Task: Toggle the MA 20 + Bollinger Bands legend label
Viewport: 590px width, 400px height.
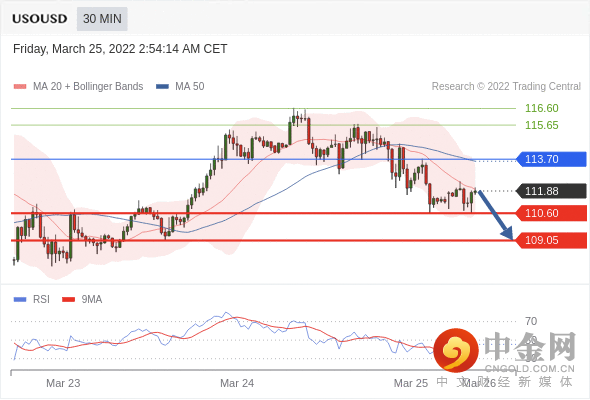Action: [x=88, y=87]
